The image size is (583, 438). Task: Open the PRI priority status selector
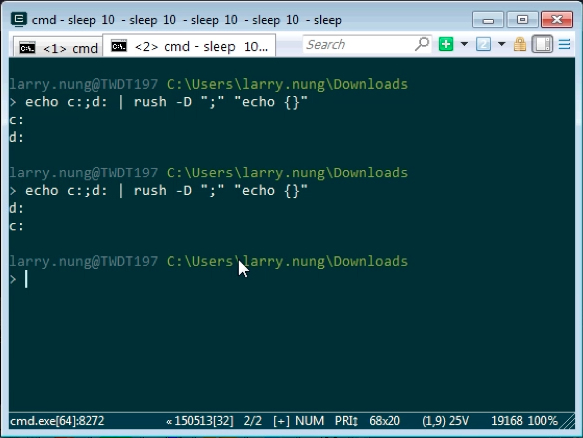click(346, 421)
